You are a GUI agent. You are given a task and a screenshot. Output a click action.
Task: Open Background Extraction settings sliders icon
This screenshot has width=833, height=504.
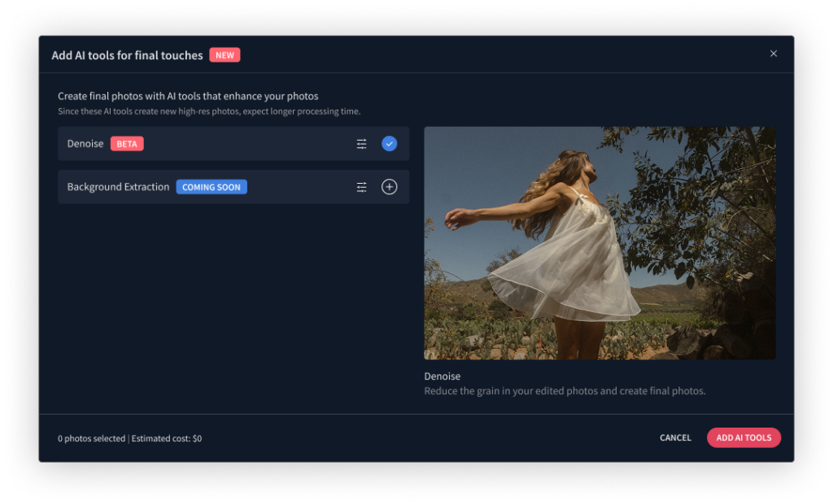(x=361, y=187)
